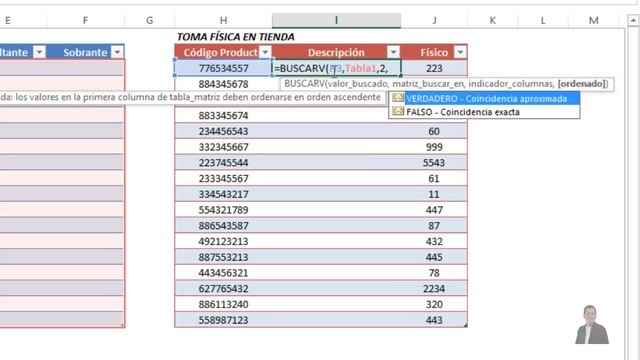The height and width of the screenshot is (360, 640).
Task: Select column header F
Action: 85,20
